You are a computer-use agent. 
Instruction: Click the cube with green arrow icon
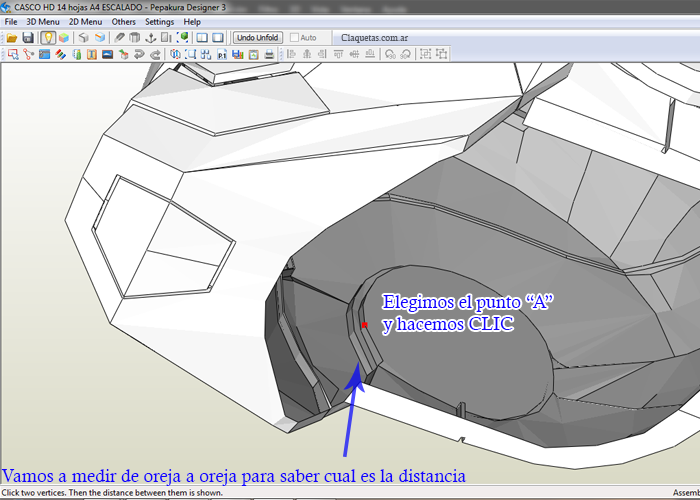point(124,54)
